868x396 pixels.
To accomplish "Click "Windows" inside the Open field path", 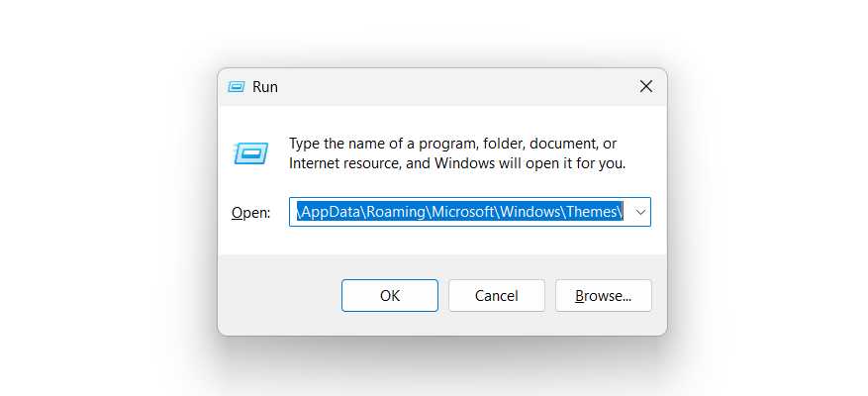I will click(x=531, y=211).
